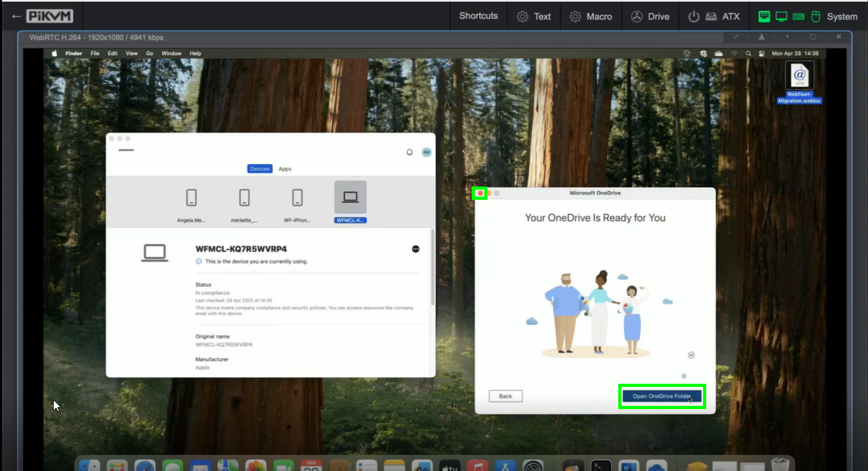This screenshot has height=471, width=868.
Task: Switch to the Apps tab
Action: (x=285, y=169)
